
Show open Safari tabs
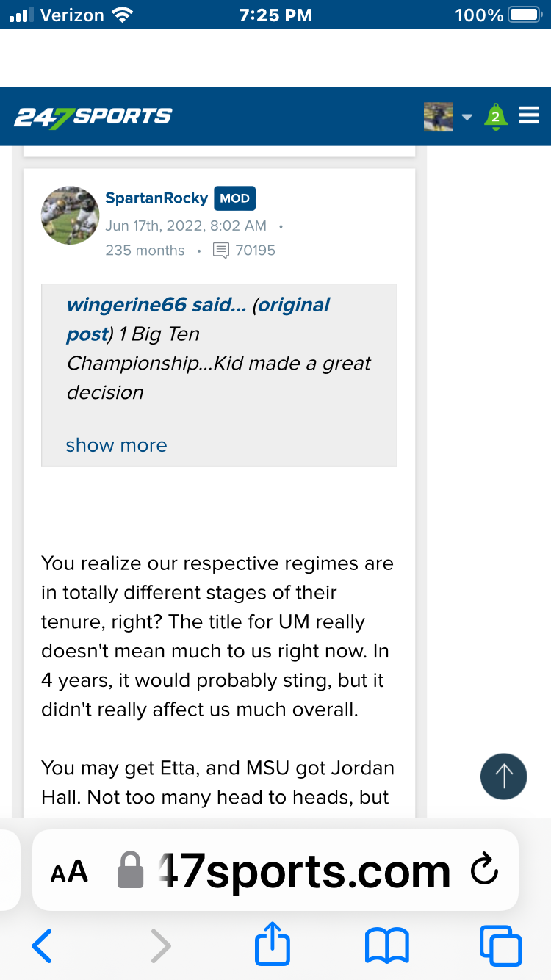(500, 946)
